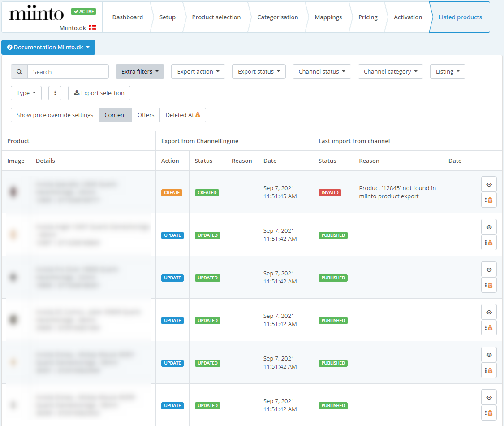This screenshot has height=426, width=504.
Task: Expand the Listing dropdown
Action: click(448, 71)
